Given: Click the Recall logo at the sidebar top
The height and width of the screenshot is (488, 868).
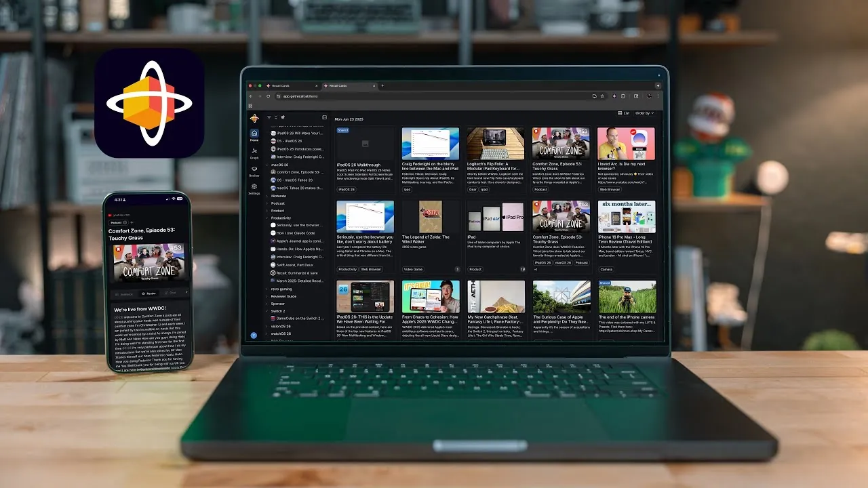Looking at the screenshot, I should (x=254, y=118).
